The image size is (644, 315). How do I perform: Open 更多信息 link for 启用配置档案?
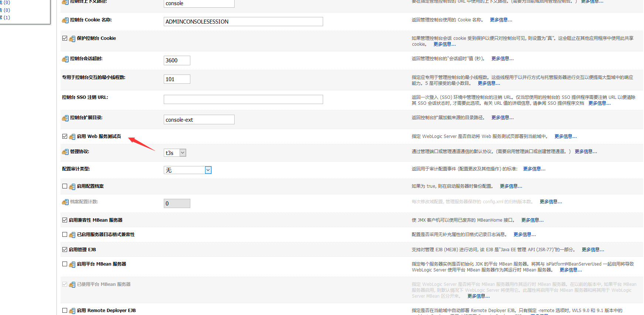[x=511, y=186]
